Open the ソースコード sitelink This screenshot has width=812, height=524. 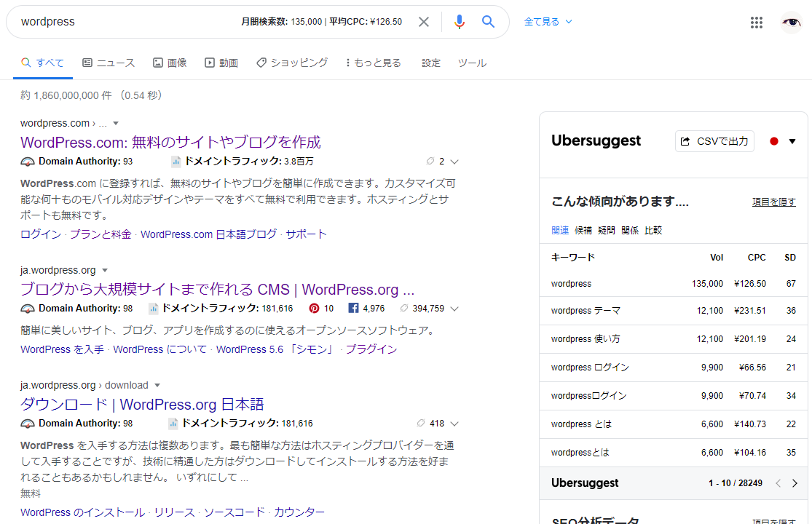(x=234, y=512)
